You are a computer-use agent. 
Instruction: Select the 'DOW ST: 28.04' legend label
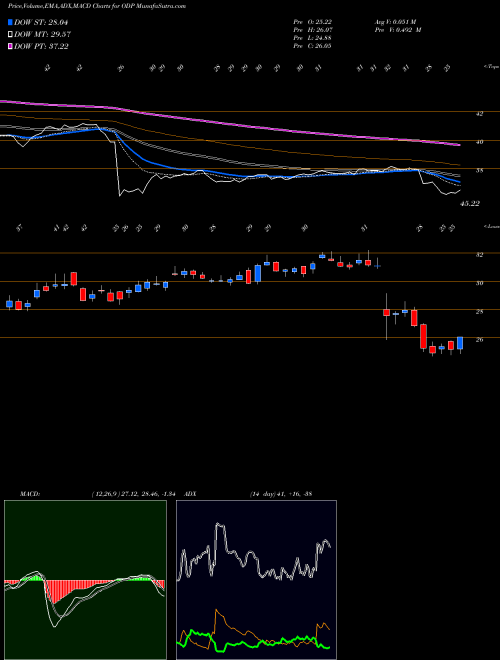(41, 22)
